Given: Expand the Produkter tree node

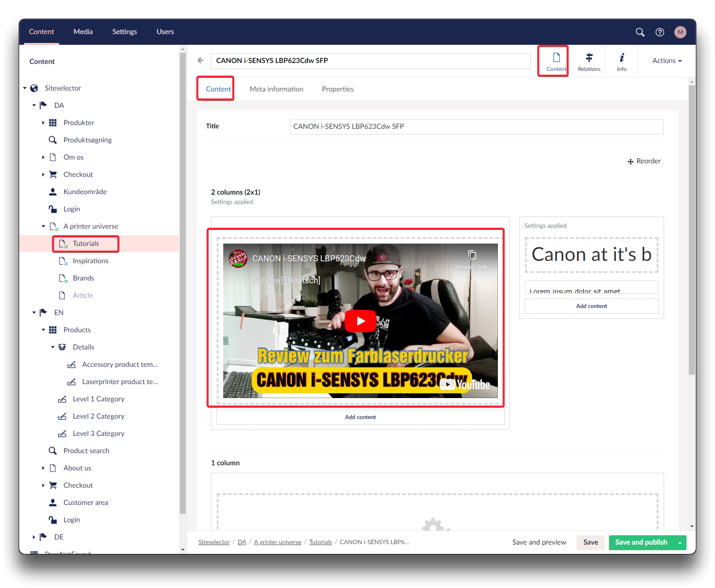Looking at the screenshot, I should 43,123.
